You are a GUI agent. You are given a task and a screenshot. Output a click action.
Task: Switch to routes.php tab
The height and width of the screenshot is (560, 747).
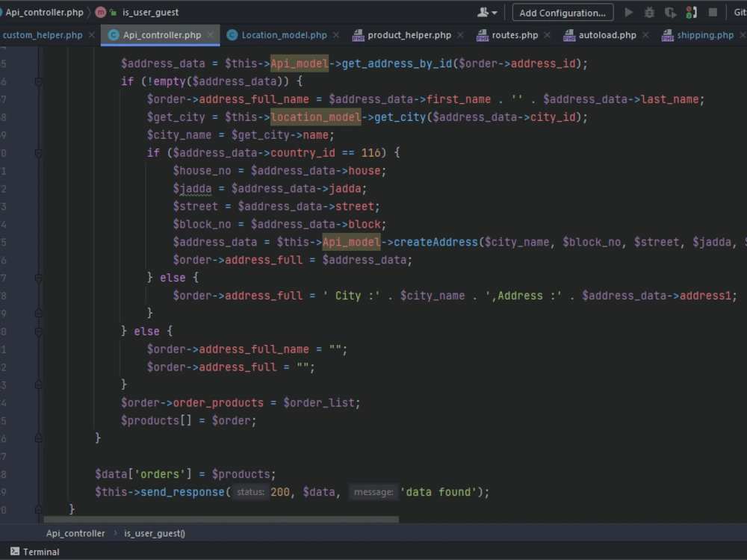(515, 35)
